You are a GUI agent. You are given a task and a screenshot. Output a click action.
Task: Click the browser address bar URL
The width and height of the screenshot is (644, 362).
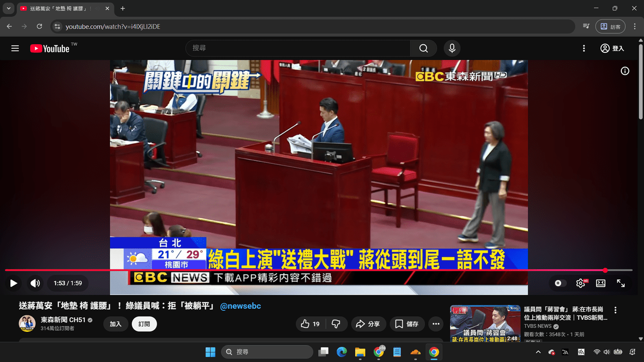point(113,26)
